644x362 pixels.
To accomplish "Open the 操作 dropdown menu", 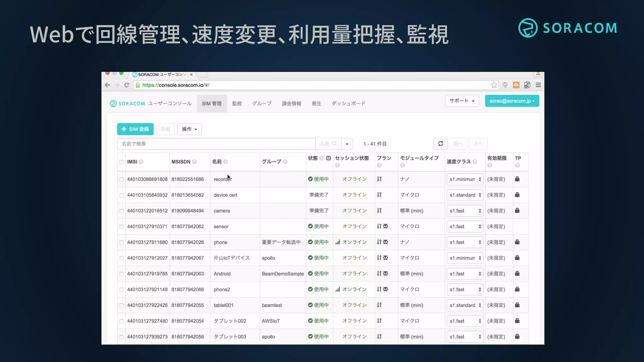I will click(x=189, y=129).
